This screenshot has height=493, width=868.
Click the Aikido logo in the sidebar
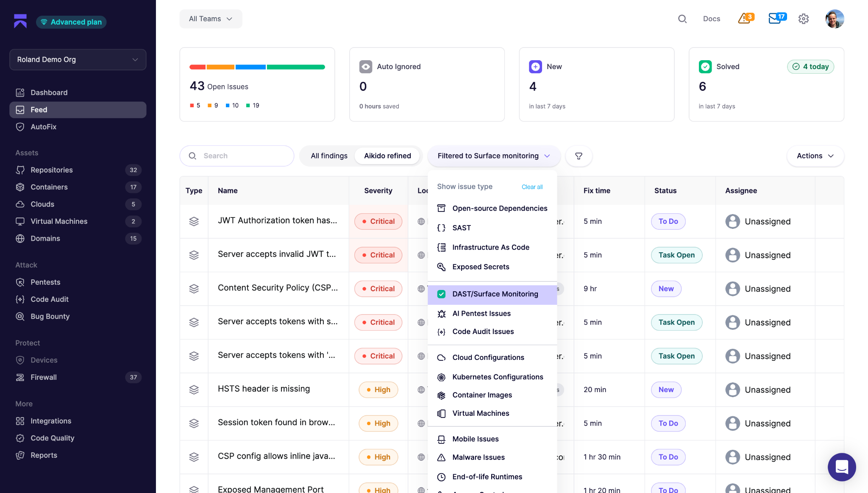click(x=20, y=21)
